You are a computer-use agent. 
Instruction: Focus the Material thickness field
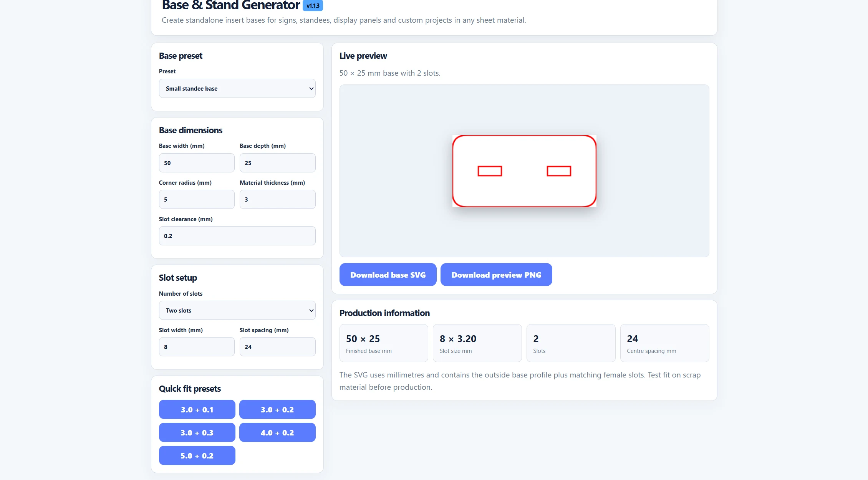point(277,199)
